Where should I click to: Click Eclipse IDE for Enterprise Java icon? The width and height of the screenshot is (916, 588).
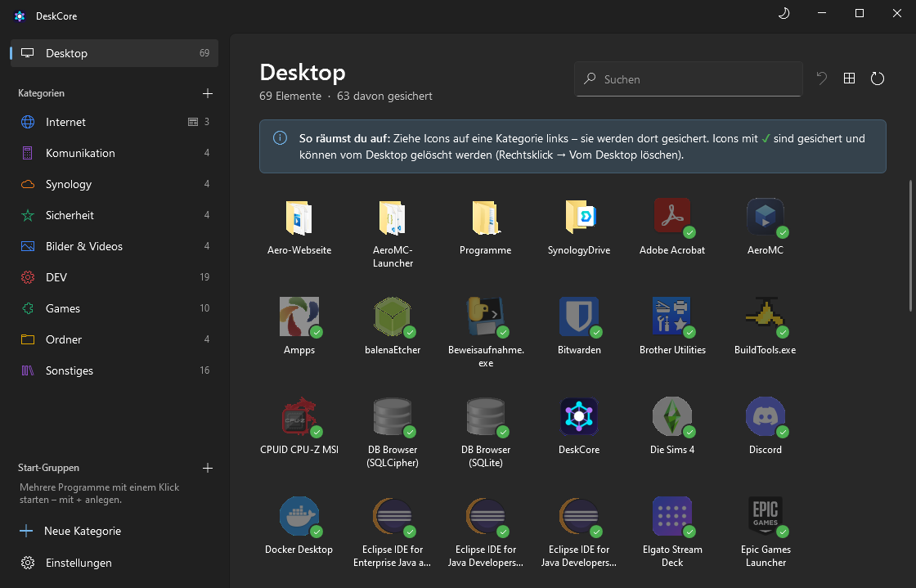392,517
